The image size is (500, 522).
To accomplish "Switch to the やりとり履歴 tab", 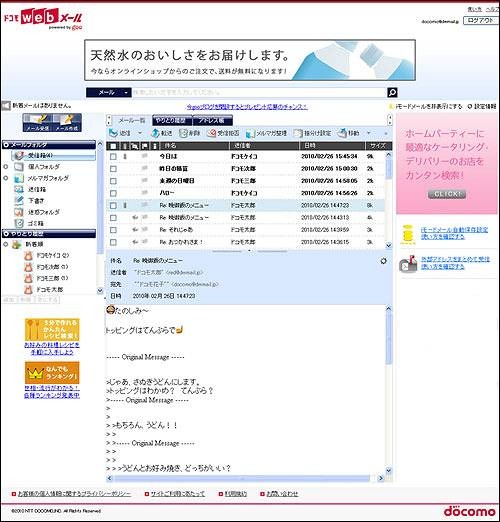I will [172, 120].
